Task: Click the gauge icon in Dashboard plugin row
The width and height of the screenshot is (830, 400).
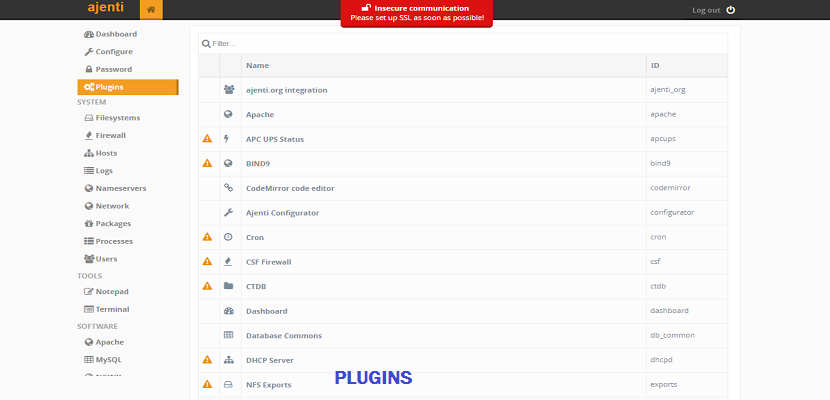Action: click(x=229, y=311)
